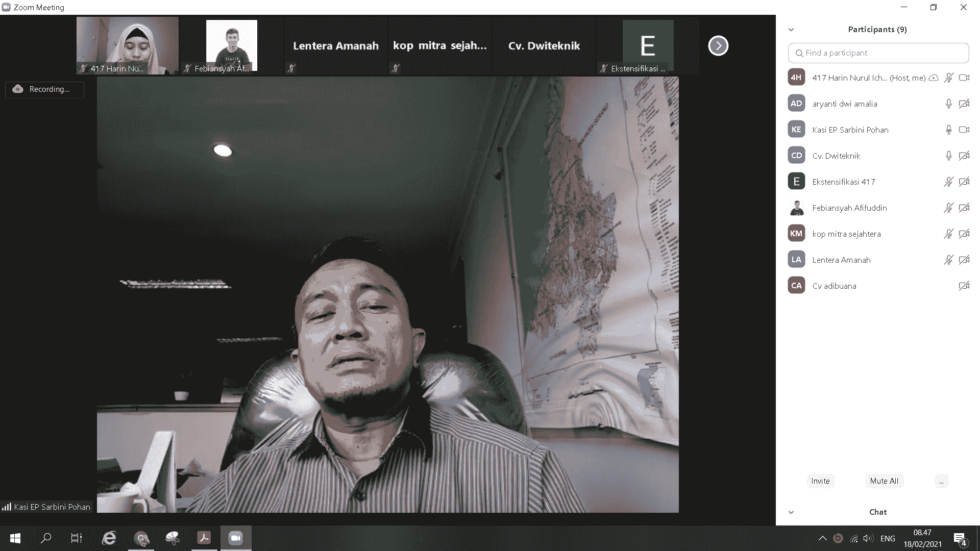The height and width of the screenshot is (551, 980).
Task: Collapse the Chat panel chevron
Action: coord(791,512)
